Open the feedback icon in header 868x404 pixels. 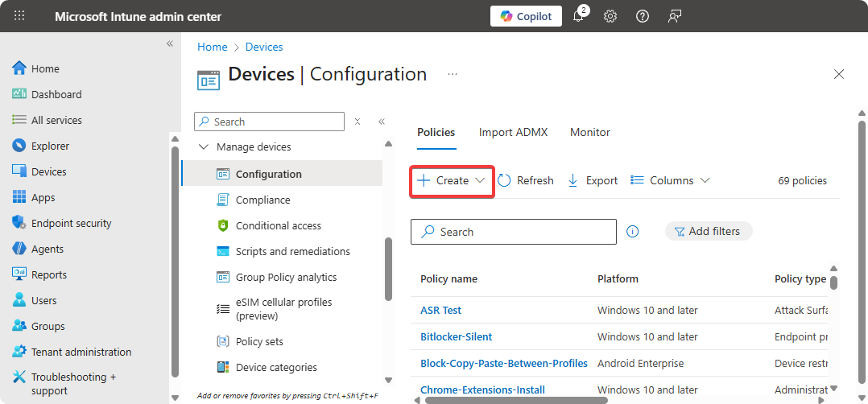(x=675, y=17)
